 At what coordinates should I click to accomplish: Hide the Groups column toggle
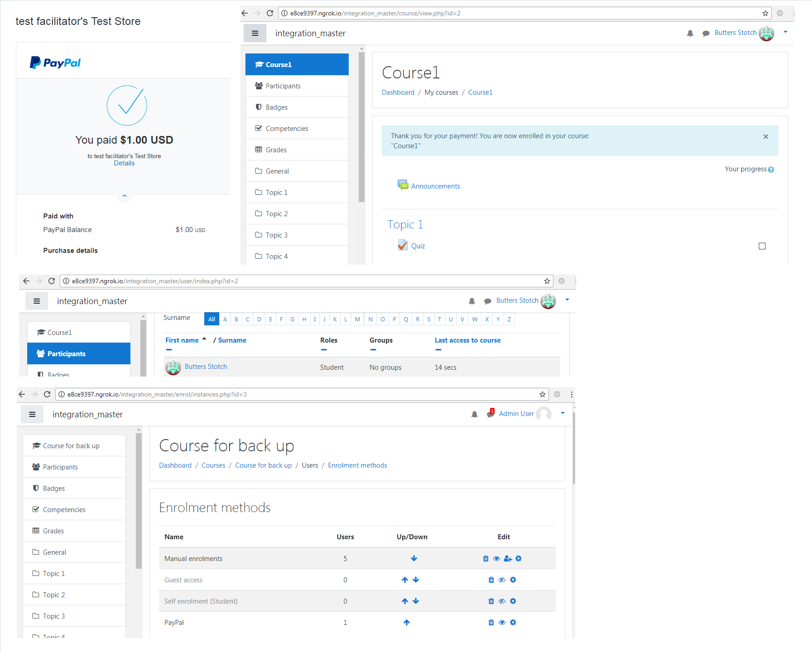[373, 350]
